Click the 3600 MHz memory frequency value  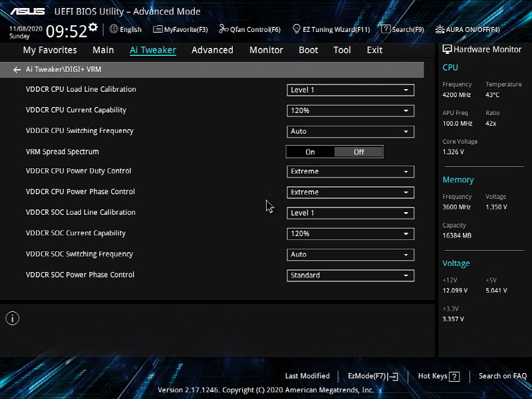click(x=456, y=207)
